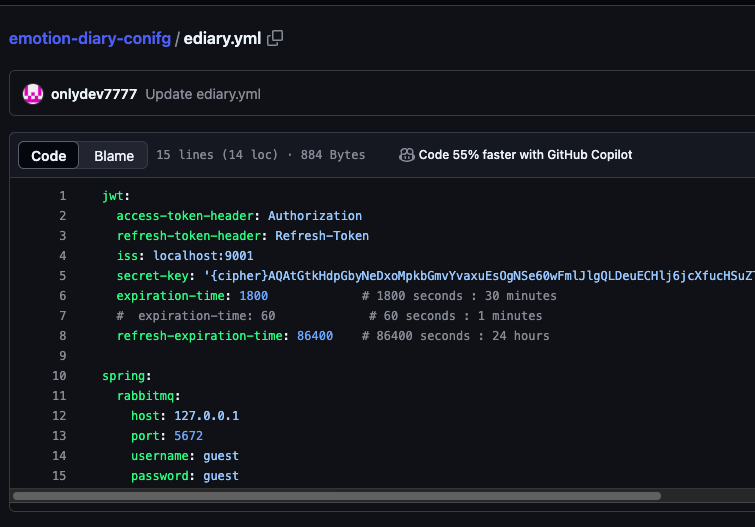The height and width of the screenshot is (527, 755).
Task: Select line number 7
Action: pos(63,316)
